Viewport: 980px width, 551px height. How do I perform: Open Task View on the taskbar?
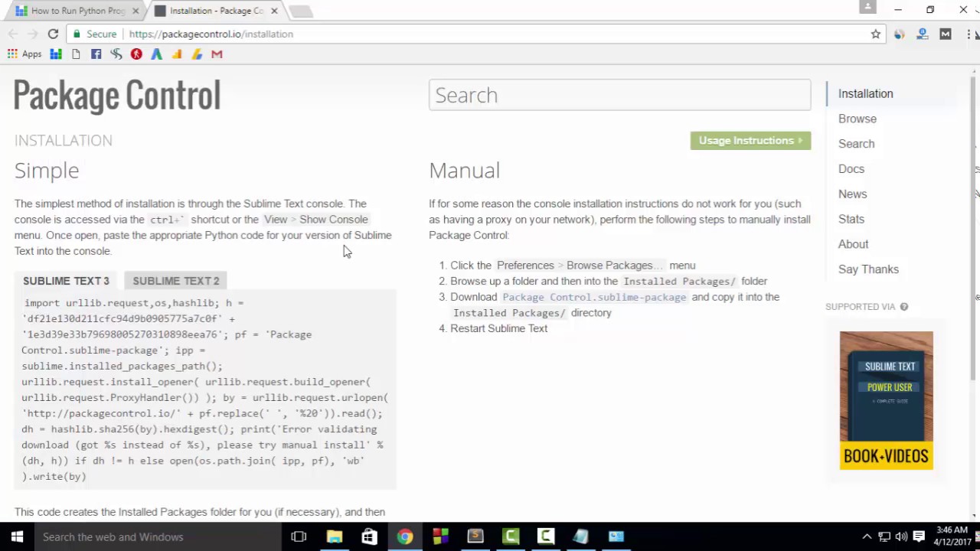[299, 536]
